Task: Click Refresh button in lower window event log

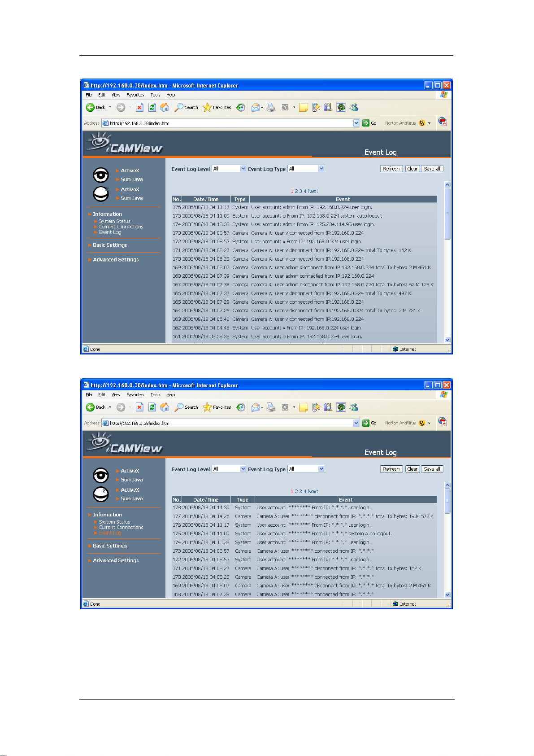Action: [391, 469]
